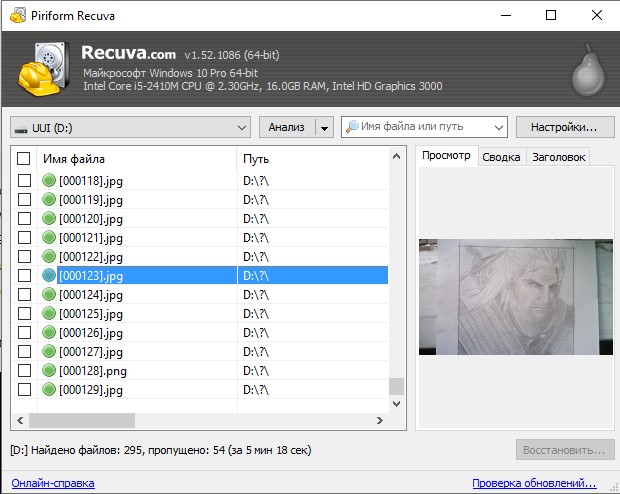Click the Восстановить... button
The width and height of the screenshot is (620, 494).
tap(565, 450)
